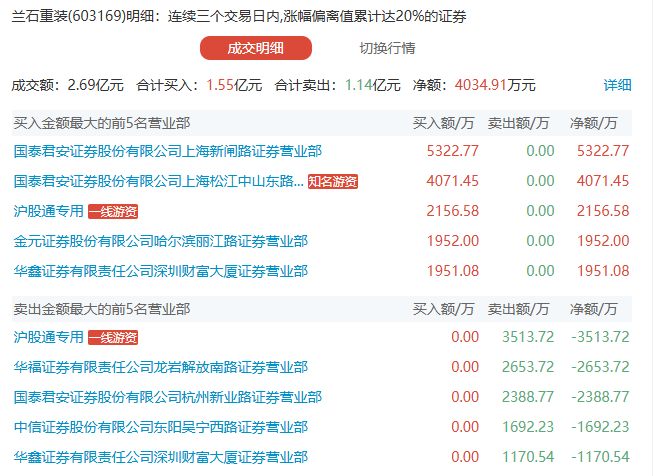
Task: Click net amount -2653.72
Action: tap(600, 366)
